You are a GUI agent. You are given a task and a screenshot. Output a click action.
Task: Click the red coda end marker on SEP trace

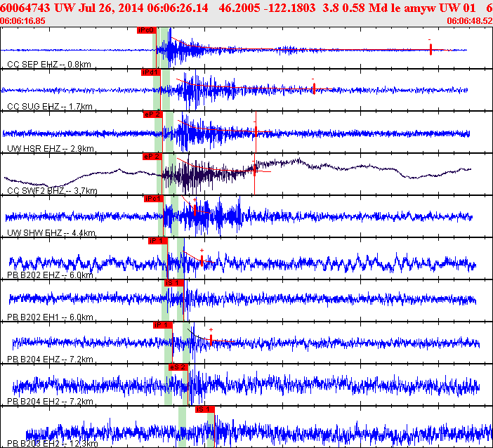click(430, 49)
